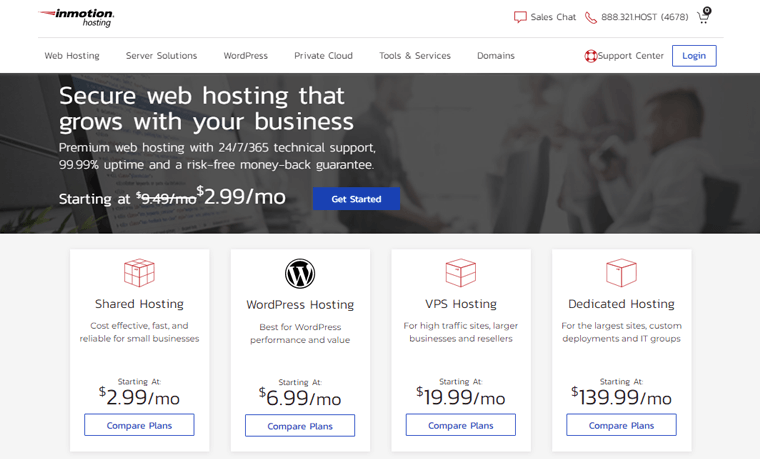Click the Support Center lifebuoy icon
Screen dimensions: 760x459
click(x=591, y=56)
